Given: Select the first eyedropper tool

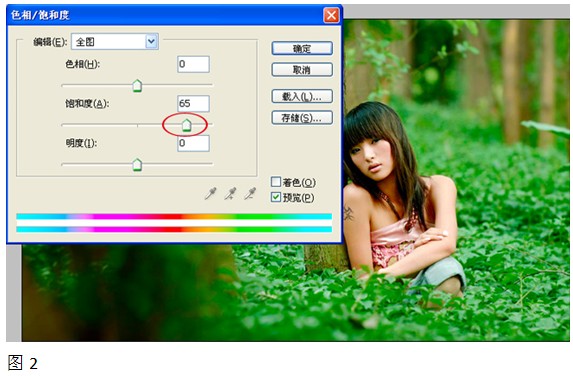Looking at the screenshot, I should point(210,194).
